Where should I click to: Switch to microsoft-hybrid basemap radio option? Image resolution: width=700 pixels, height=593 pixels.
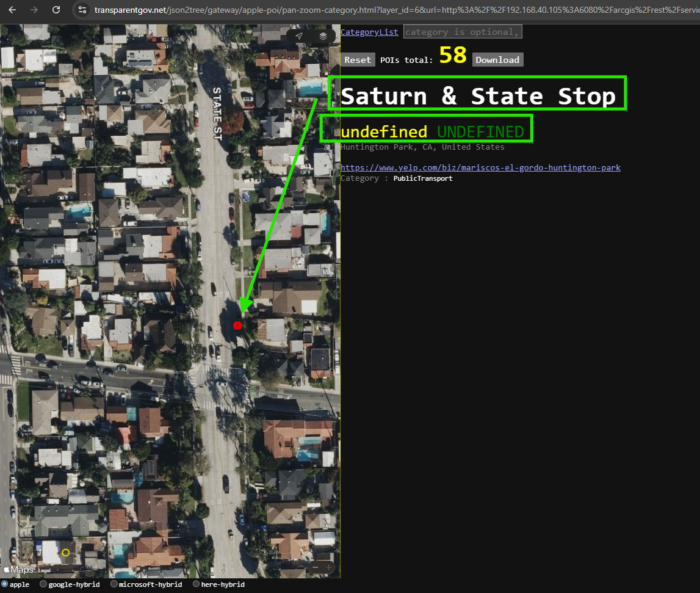[x=114, y=584]
